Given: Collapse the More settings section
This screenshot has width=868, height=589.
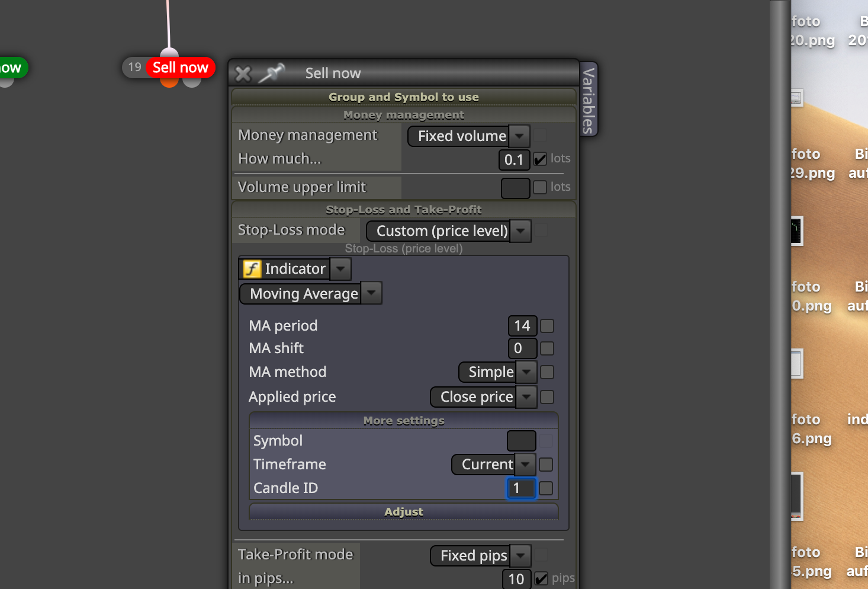Looking at the screenshot, I should [x=404, y=421].
